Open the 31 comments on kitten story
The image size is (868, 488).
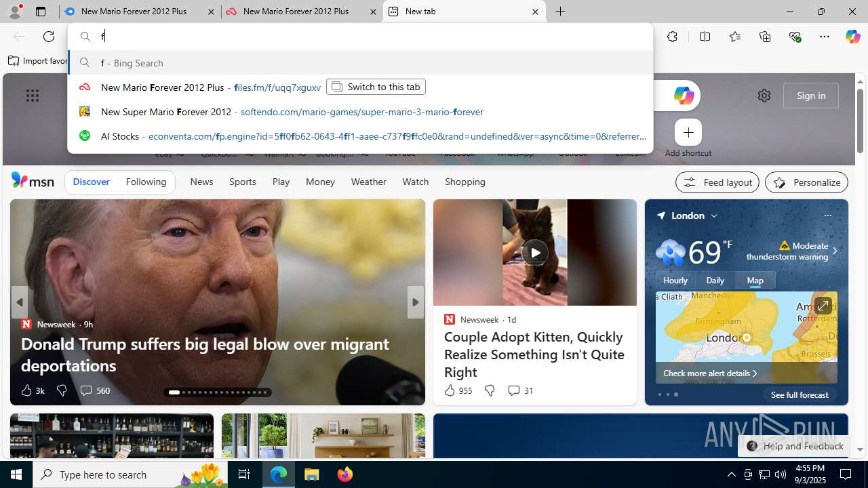coord(520,390)
